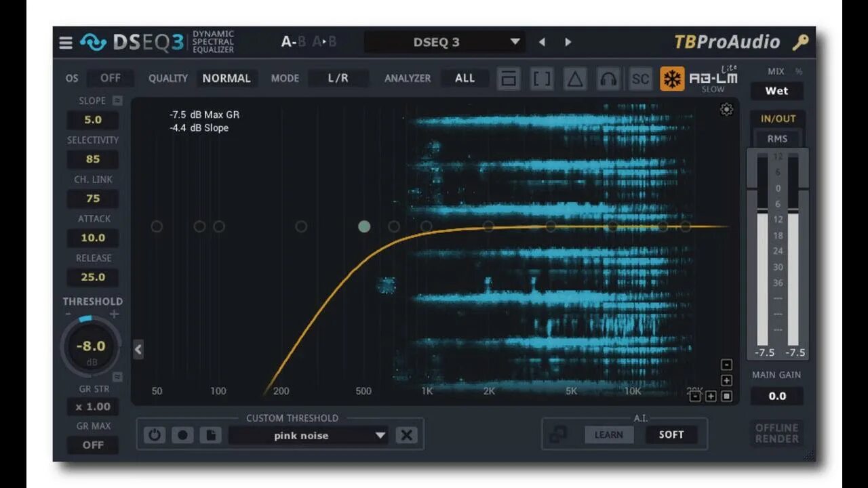This screenshot has width=868, height=488.
Task: Clear custom threshold with X button
Action: pos(407,435)
